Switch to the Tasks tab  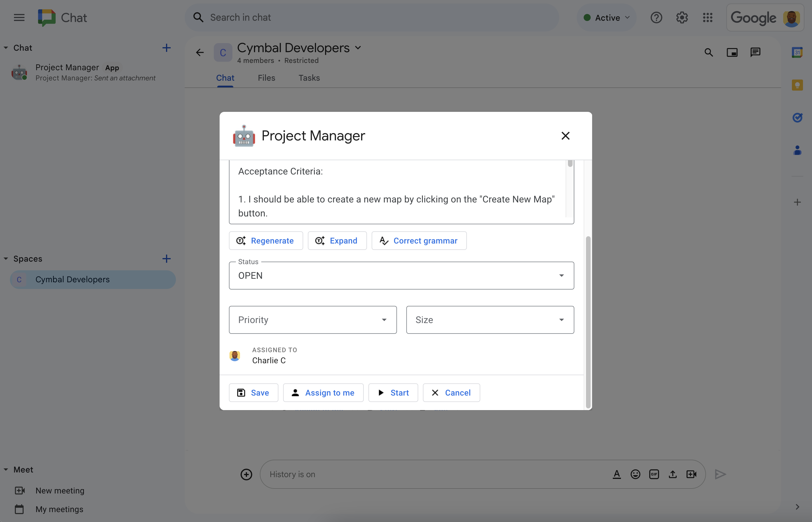pos(309,77)
